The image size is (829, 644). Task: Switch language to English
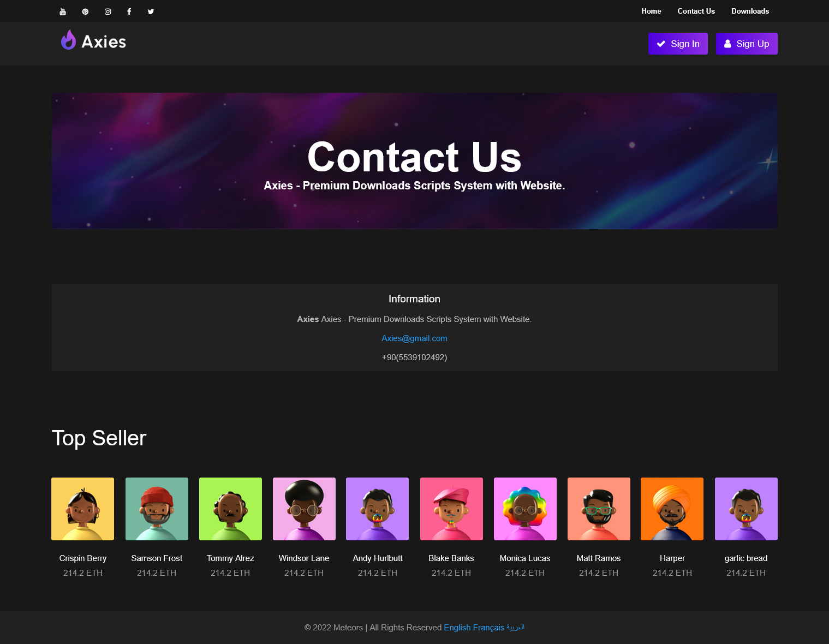click(457, 628)
